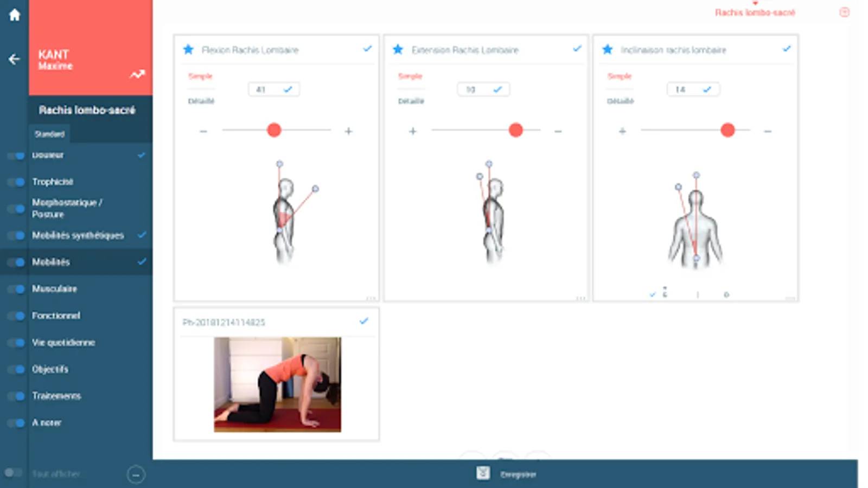Click the home icon in top left
This screenshot has width=868, height=488.
(x=14, y=15)
